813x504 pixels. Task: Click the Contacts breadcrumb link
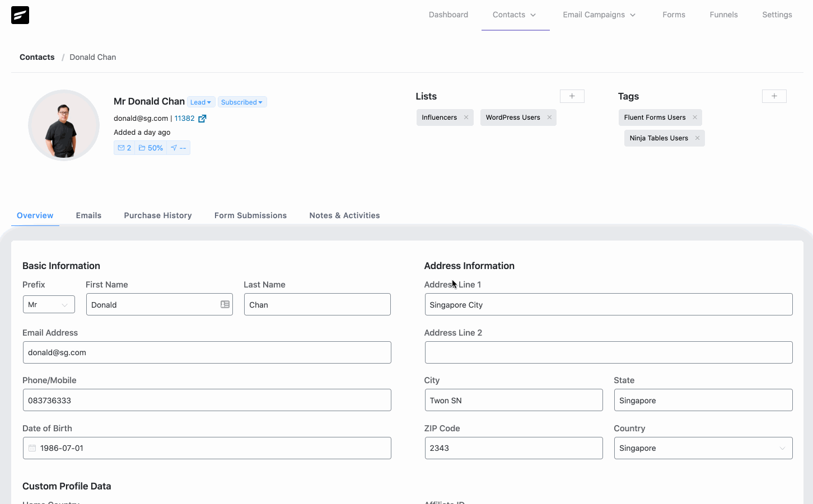pos(37,56)
